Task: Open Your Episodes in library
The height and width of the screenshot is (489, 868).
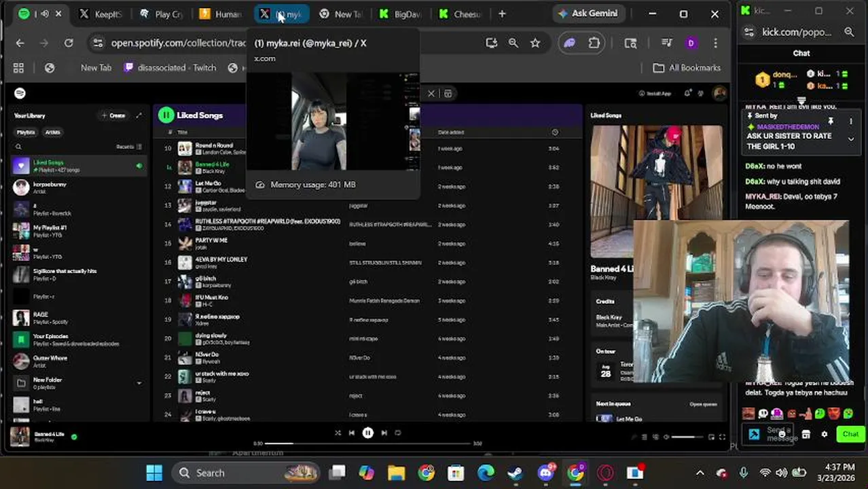Action: (x=79, y=340)
